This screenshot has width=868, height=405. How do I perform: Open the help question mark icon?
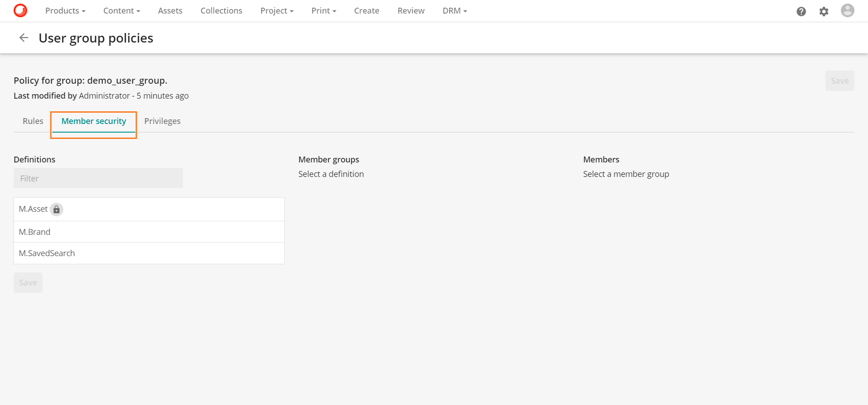click(x=801, y=11)
